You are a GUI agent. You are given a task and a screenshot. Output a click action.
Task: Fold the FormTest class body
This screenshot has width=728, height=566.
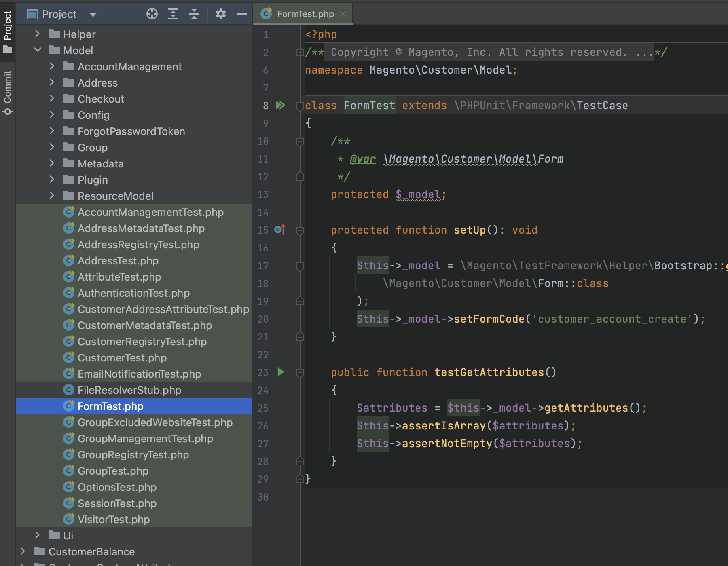[300, 106]
